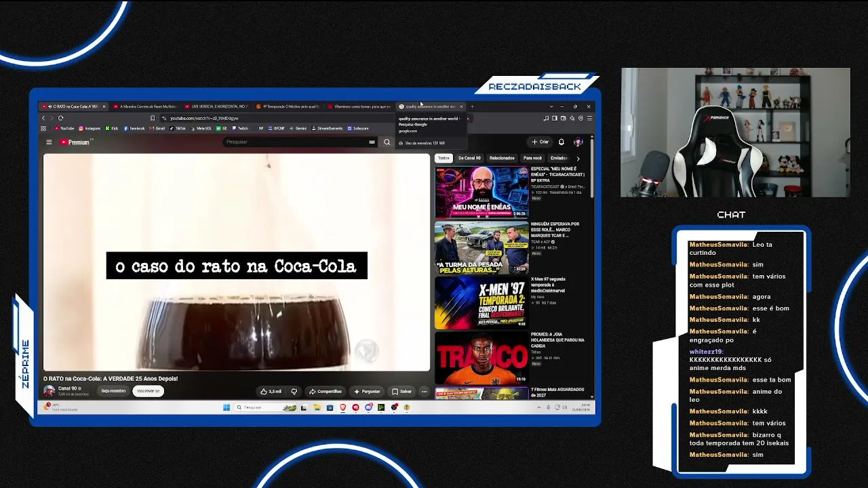The height and width of the screenshot is (488, 868).
Task: Click the 'Compartilhar' share button
Action: click(x=325, y=391)
